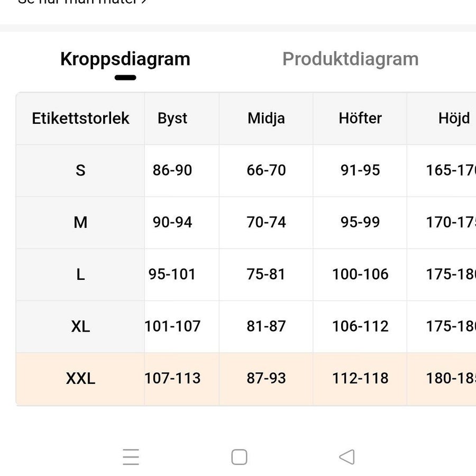Pick the XL size row label

tap(80, 327)
